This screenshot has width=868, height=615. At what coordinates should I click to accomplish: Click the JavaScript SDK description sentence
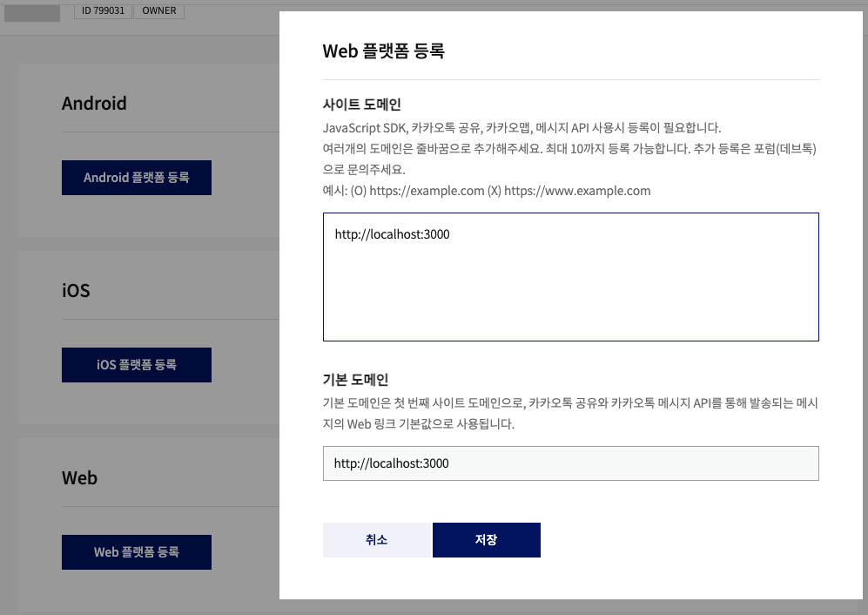point(521,127)
